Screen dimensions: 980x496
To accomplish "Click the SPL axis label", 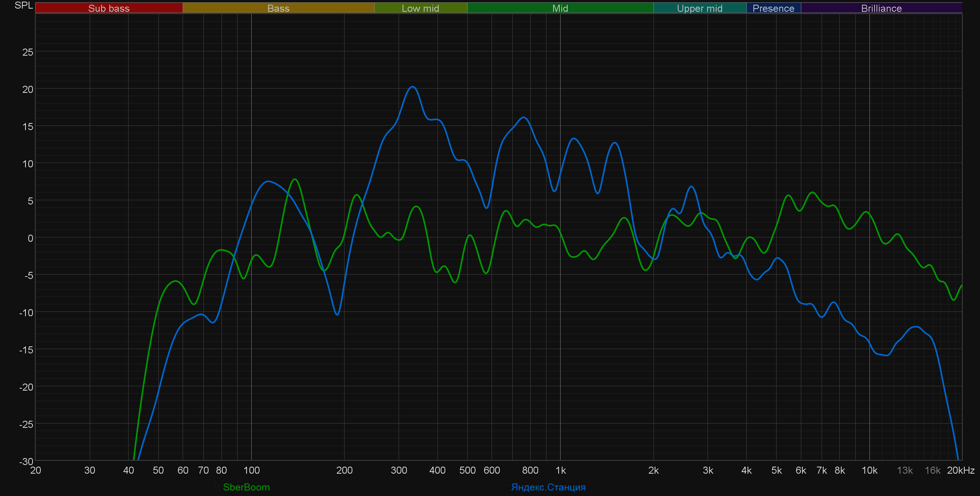I will point(24,5).
